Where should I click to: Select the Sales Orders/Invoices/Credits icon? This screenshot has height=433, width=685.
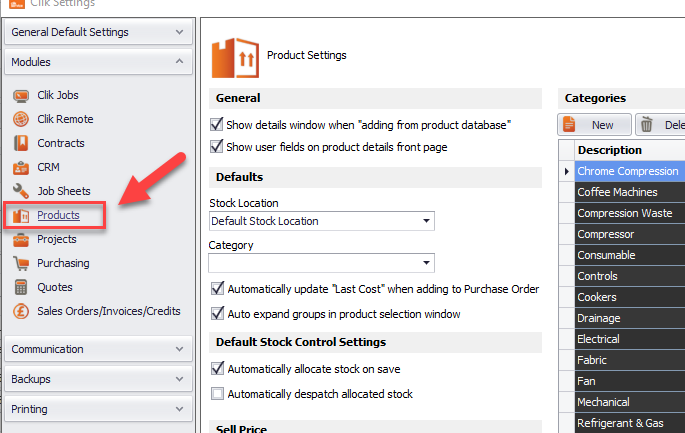[x=21, y=311]
